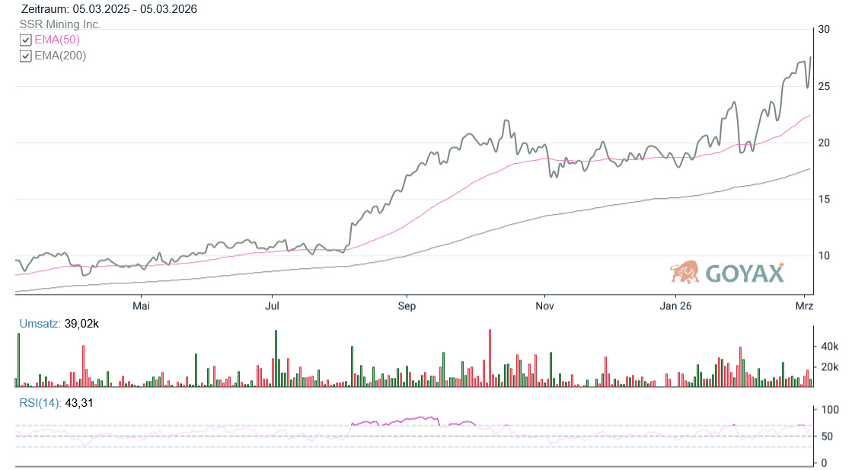Image resolution: width=868 pixels, height=470 pixels.
Task: Click the Nov marker on time axis
Action: 544,306
